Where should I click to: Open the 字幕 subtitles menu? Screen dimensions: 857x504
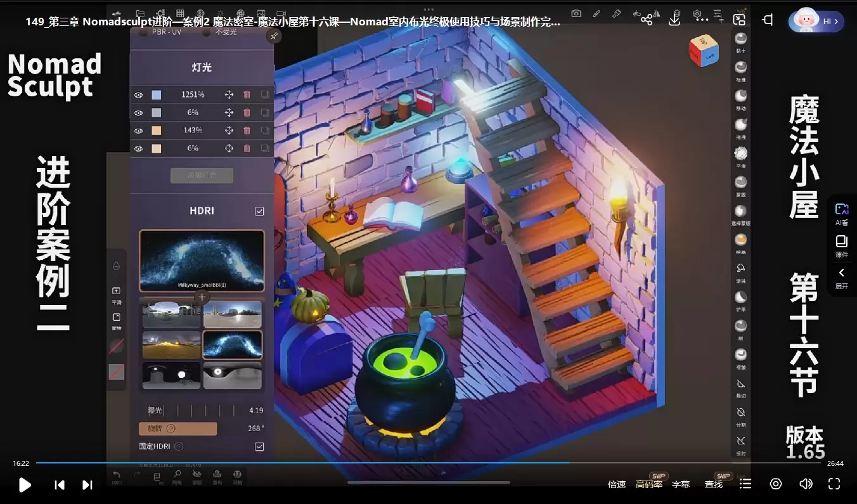pos(681,484)
